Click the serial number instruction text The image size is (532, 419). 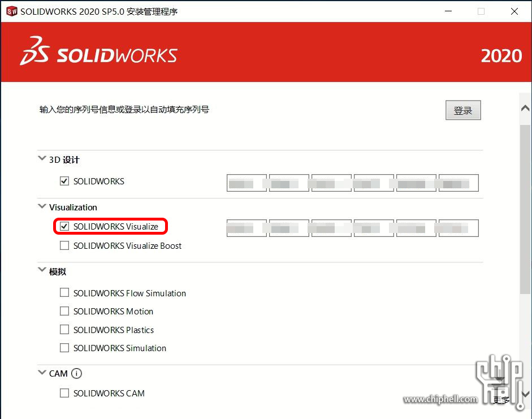[124, 110]
